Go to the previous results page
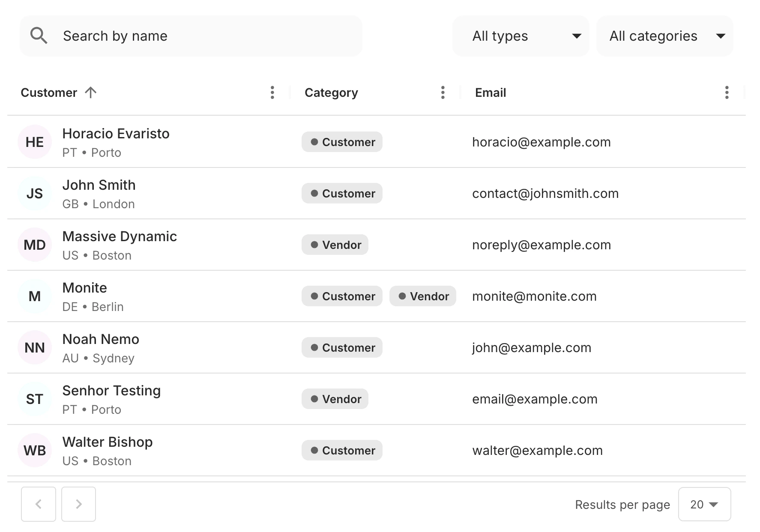The image size is (760, 532). tap(39, 504)
